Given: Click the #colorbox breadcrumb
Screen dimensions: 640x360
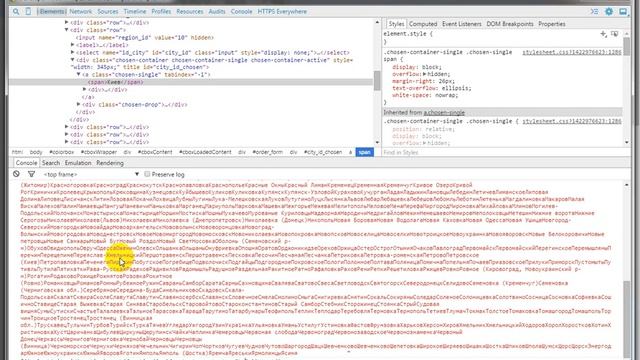Looking at the screenshot, I should coord(62,152).
